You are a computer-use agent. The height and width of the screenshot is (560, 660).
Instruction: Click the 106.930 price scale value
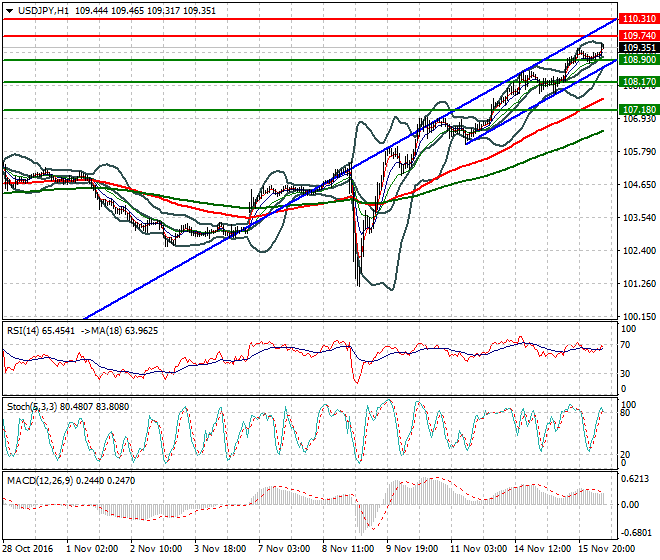639,119
